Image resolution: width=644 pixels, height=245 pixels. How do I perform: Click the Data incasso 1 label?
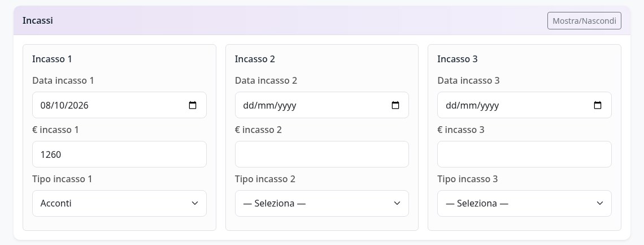[63, 80]
